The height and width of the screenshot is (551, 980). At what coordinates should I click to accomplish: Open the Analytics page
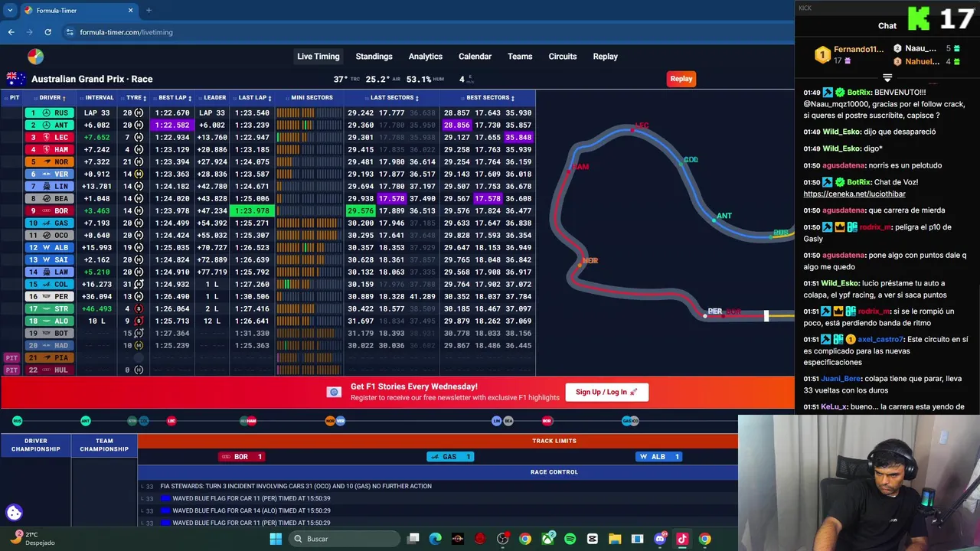[x=425, y=57]
